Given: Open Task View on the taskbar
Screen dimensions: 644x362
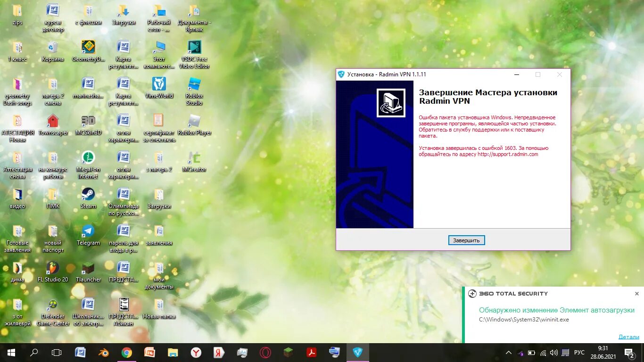Looking at the screenshot, I should [57, 353].
